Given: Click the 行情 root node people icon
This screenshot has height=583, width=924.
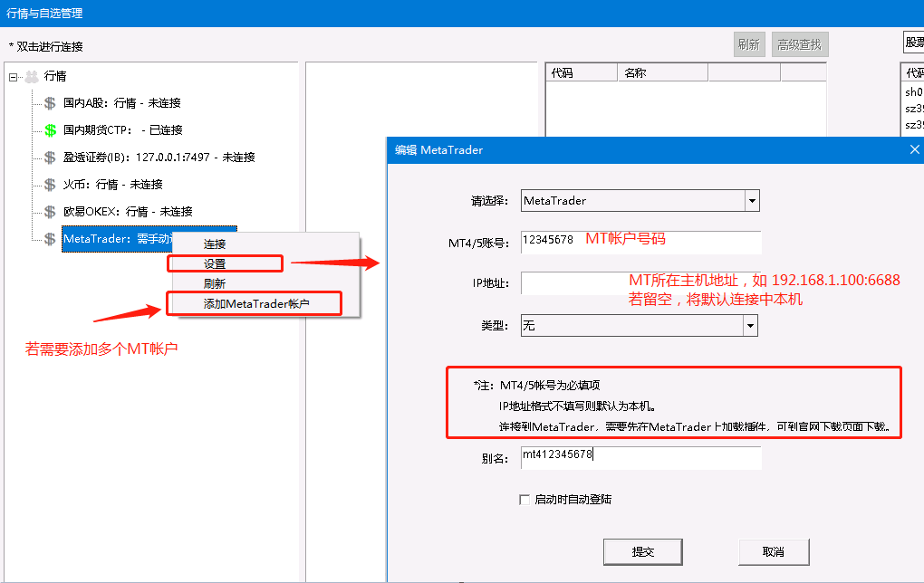Looking at the screenshot, I should coord(32,77).
